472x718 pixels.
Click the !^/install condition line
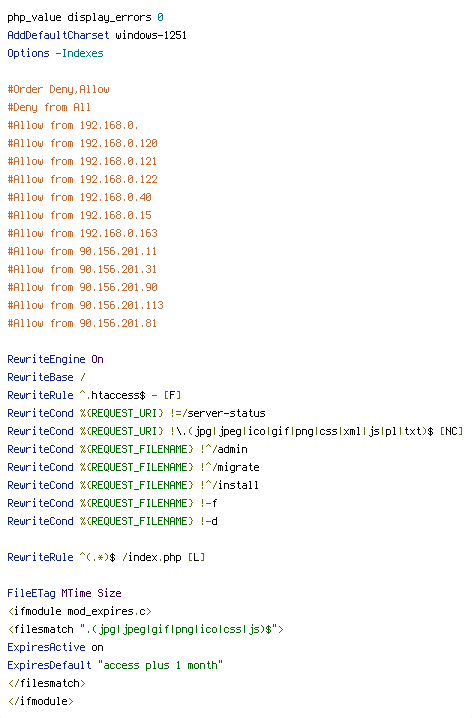point(133,485)
